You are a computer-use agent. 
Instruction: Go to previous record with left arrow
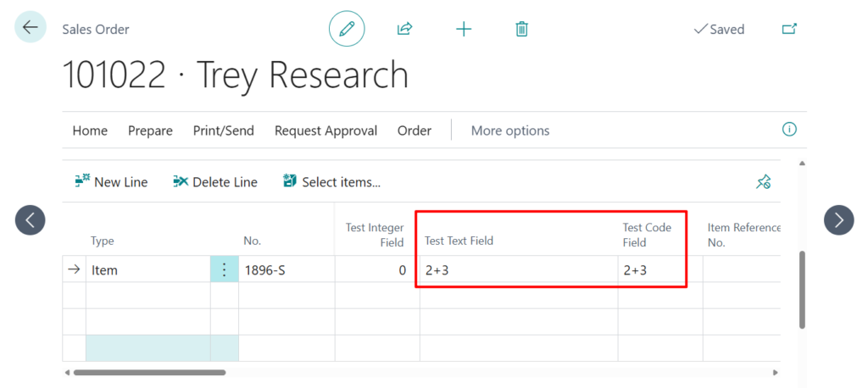31,220
